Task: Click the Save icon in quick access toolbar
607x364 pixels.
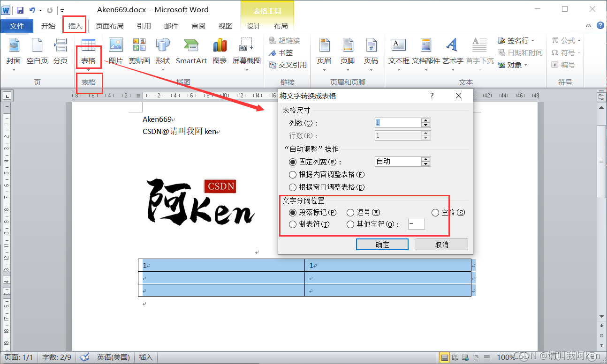Action: click(20, 10)
